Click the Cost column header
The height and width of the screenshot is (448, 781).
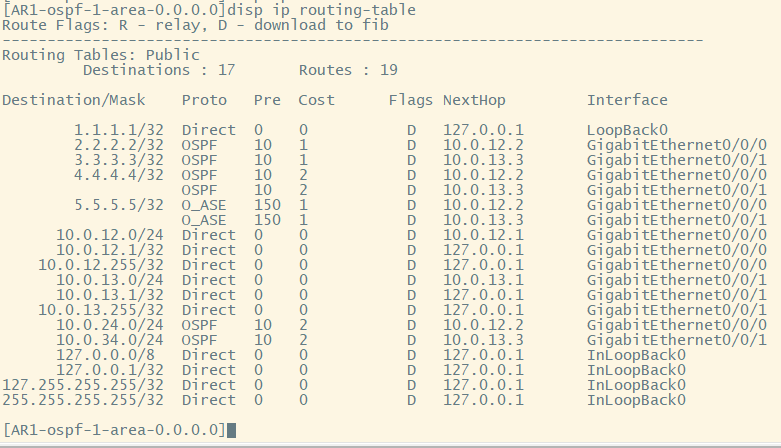(x=316, y=100)
